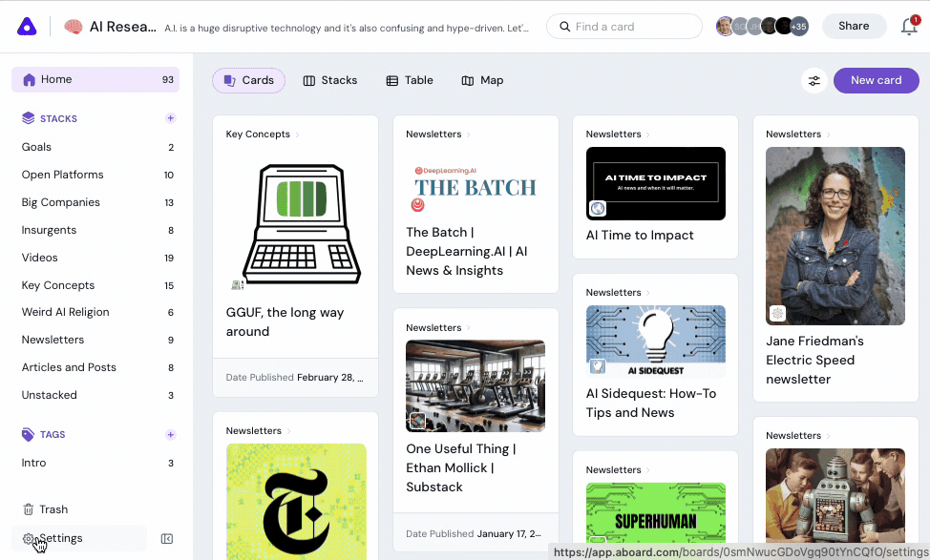Add a new tag with plus icon
This screenshot has width=930, height=560.
[170, 434]
